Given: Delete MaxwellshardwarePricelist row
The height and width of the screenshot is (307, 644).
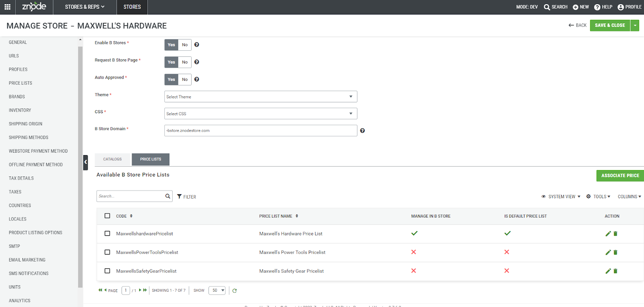Looking at the screenshot, I should point(615,234).
